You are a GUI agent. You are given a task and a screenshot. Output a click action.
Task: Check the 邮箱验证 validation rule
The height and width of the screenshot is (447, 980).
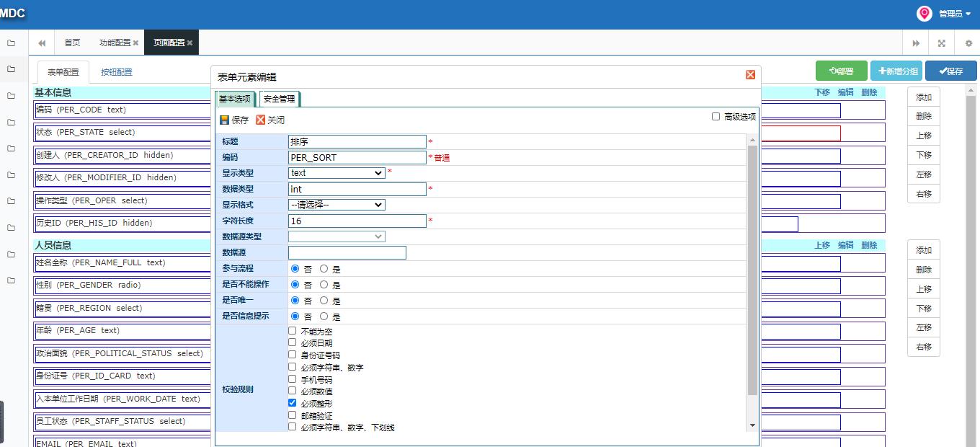click(292, 415)
